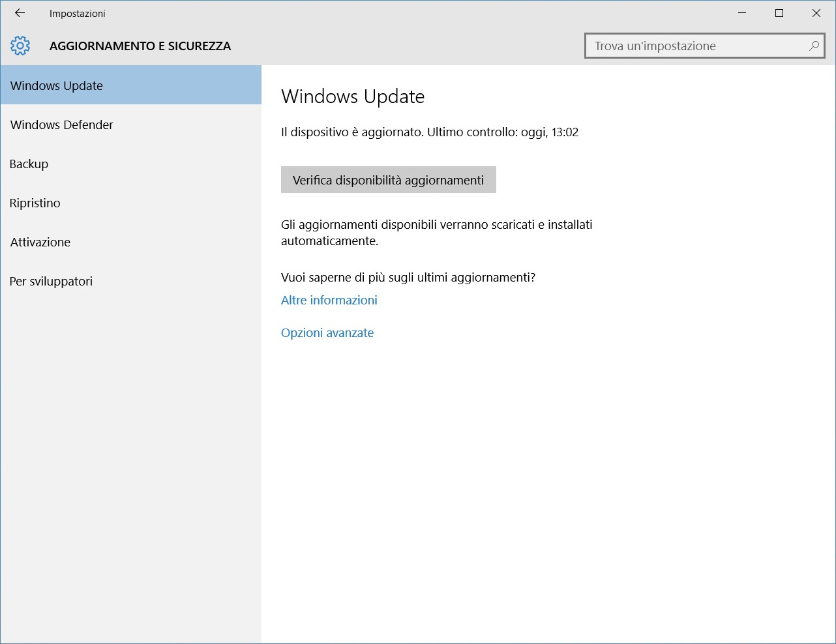836x644 pixels.
Task: Click the settings gear icon
Action: [20, 46]
